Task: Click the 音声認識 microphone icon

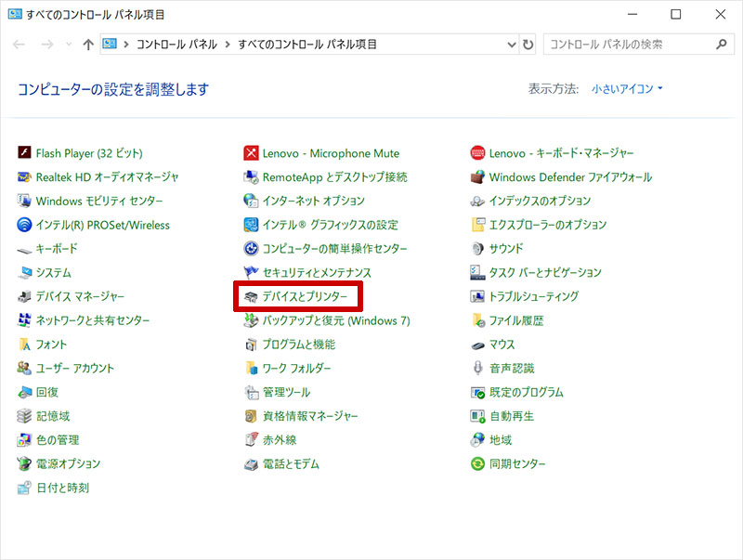Action: [477, 368]
